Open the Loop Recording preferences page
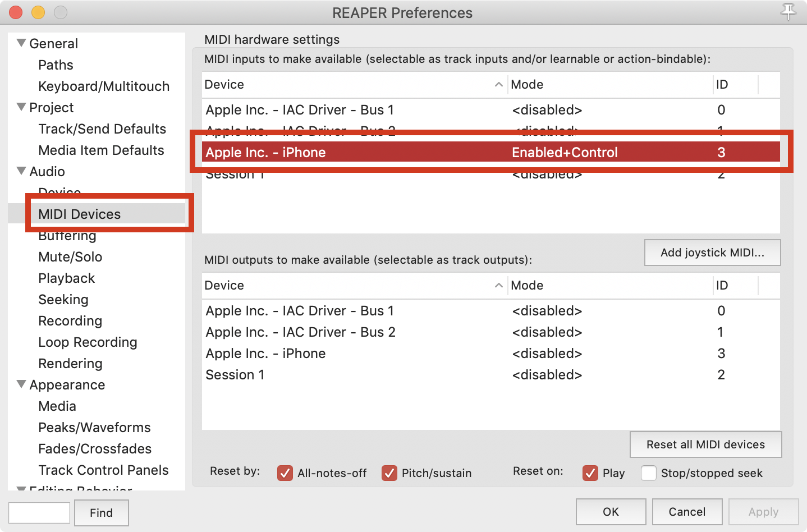 88,342
